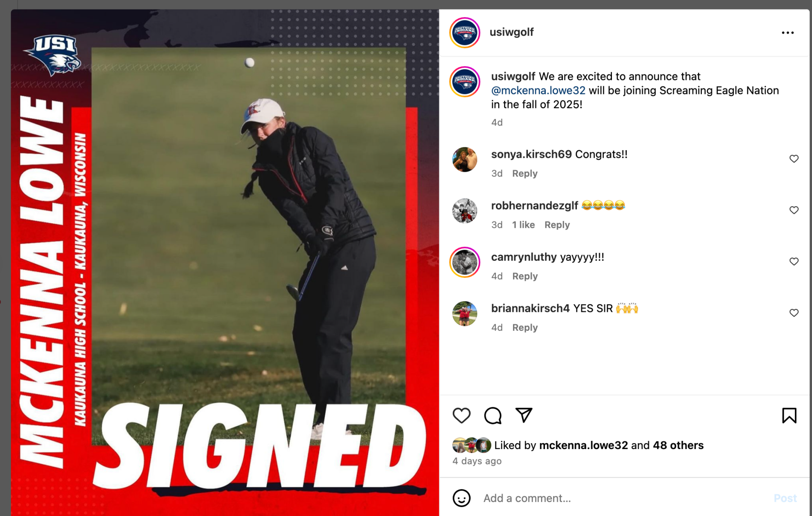Open the usiwgolf header profile picture
This screenshot has height=516, width=812.
pos(465,32)
